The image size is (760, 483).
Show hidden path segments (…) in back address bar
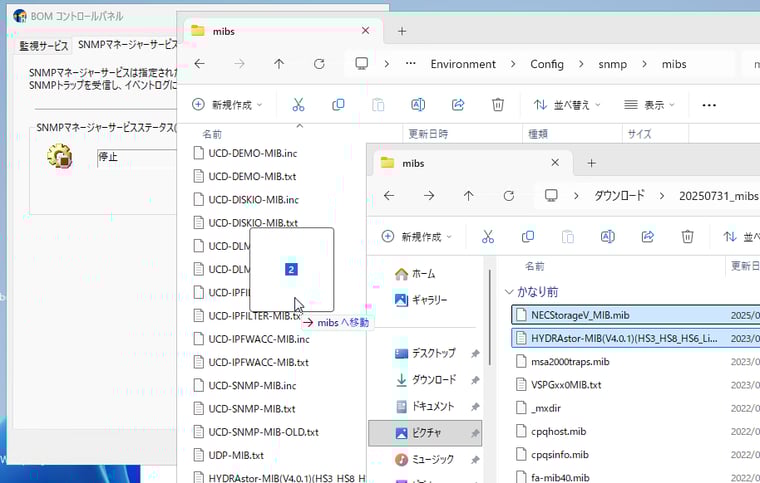(411, 64)
